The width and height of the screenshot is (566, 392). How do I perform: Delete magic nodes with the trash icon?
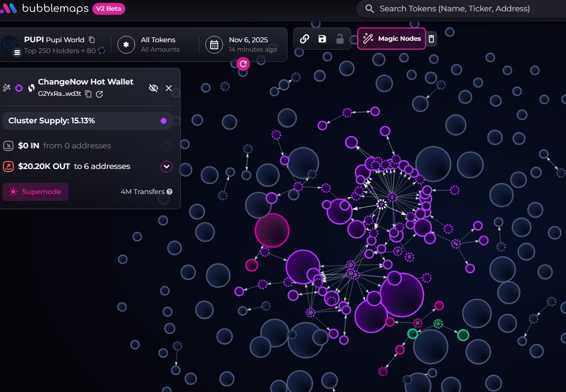431,39
